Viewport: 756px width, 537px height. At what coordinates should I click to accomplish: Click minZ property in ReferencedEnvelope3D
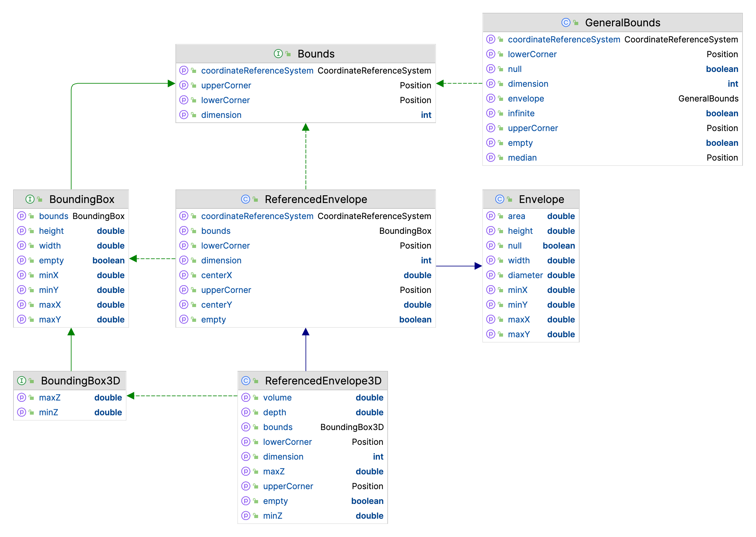coord(273,516)
